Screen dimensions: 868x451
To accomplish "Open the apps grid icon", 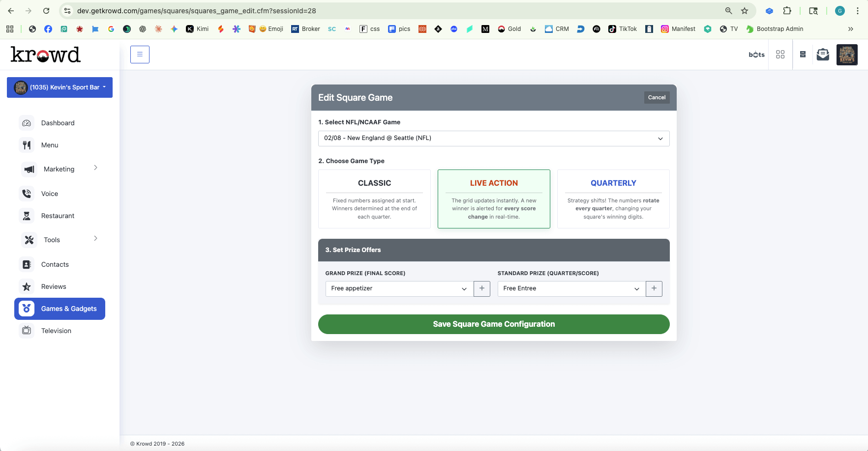I will (x=780, y=55).
